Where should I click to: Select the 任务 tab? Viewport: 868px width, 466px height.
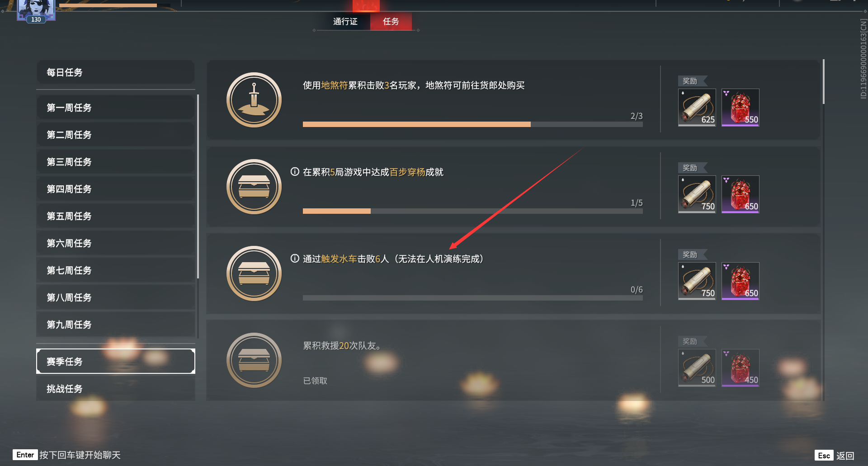point(391,21)
